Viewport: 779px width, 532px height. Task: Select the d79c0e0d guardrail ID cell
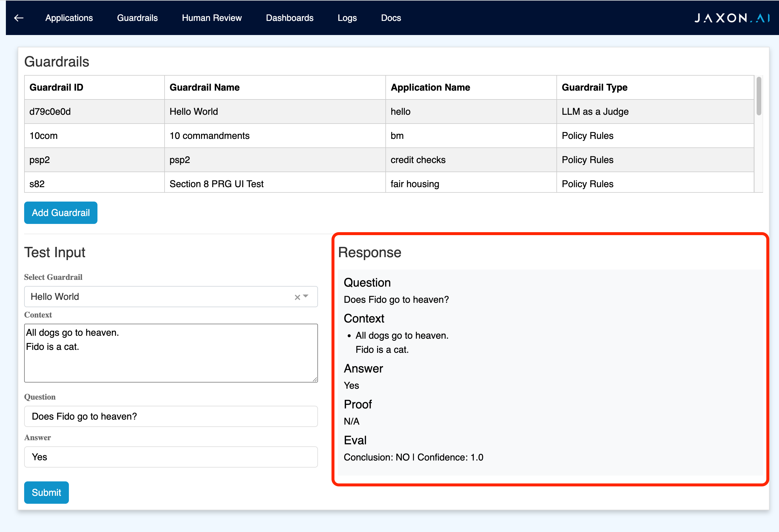tap(95, 112)
